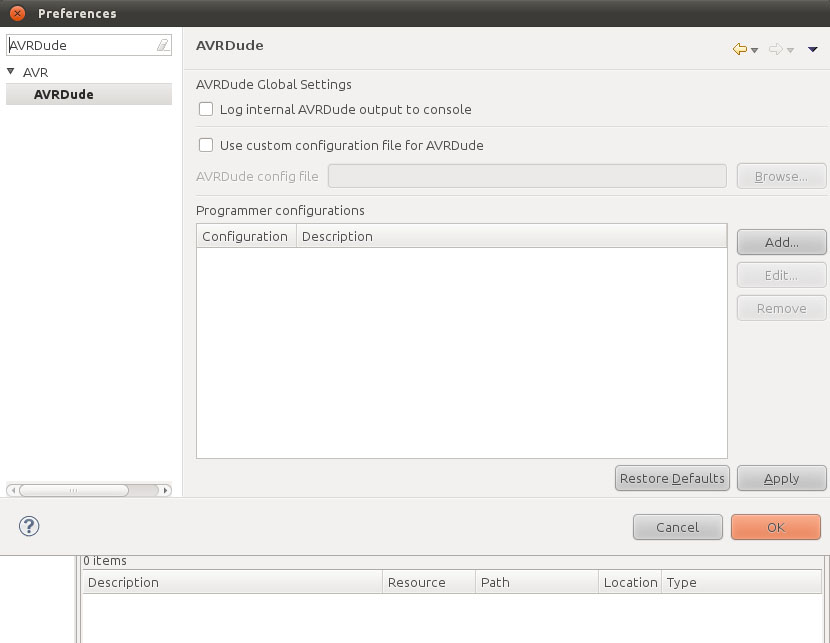Click the forward navigation arrow icon
The image size is (830, 643).
775,49
